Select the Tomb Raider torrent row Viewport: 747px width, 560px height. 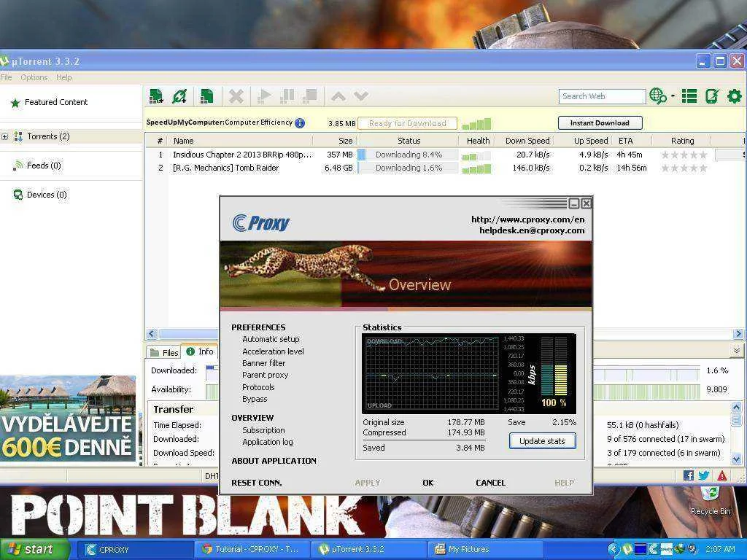445,168
